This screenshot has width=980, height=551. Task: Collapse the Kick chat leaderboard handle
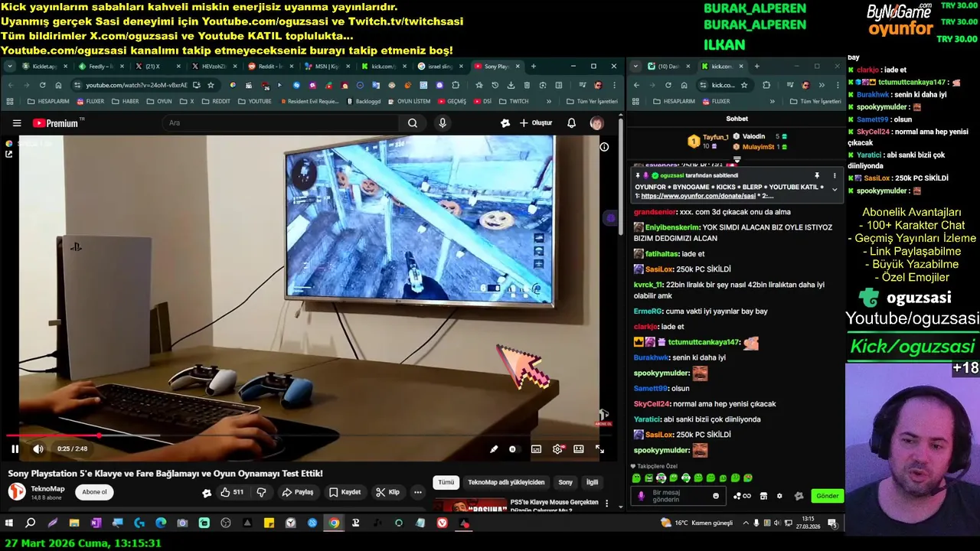coord(737,159)
